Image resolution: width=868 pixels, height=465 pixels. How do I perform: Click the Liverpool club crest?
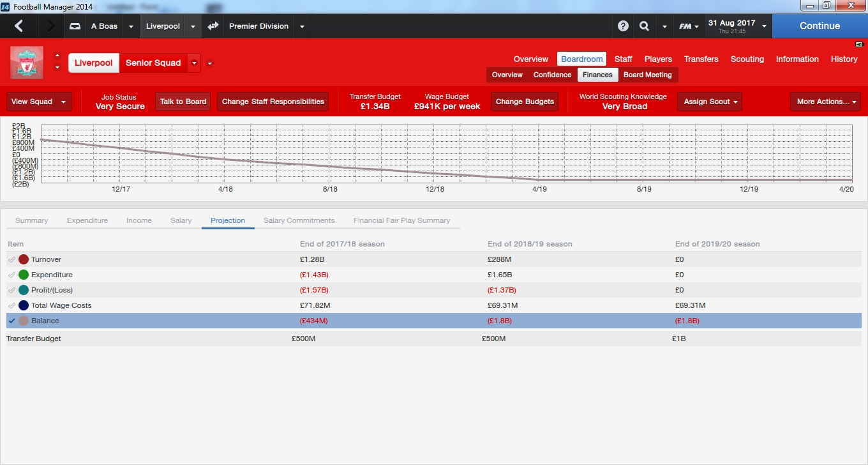point(27,63)
